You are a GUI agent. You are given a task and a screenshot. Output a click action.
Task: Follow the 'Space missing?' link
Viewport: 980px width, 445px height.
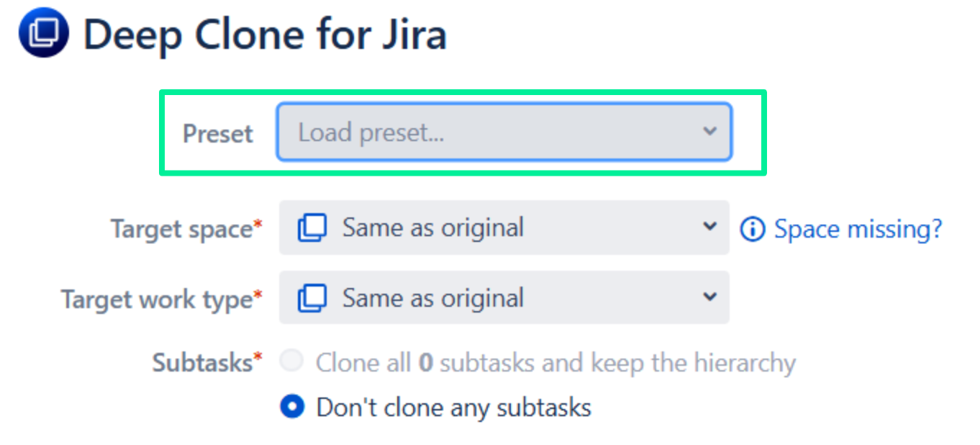(x=858, y=229)
